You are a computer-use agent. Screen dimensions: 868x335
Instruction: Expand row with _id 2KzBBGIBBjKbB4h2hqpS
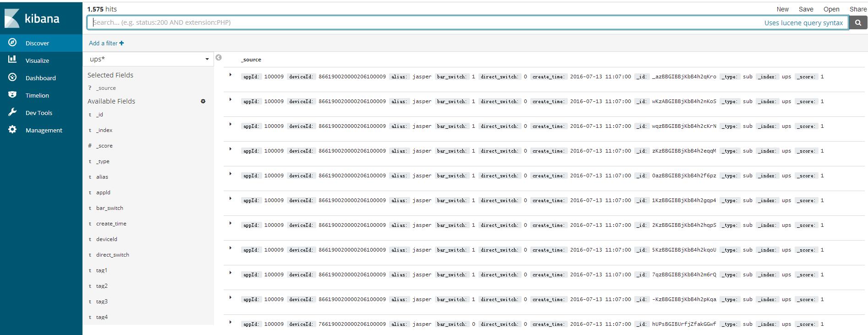click(231, 223)
